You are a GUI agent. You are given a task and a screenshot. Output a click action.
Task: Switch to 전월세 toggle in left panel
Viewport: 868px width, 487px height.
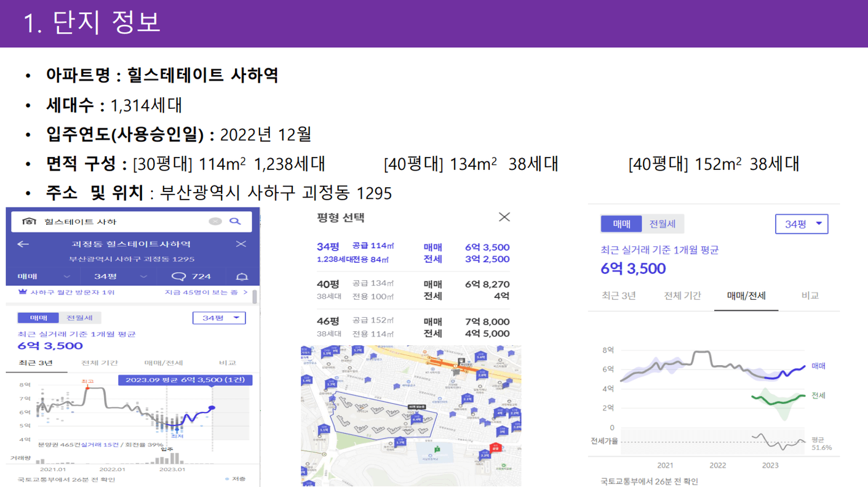click(79, 318)
